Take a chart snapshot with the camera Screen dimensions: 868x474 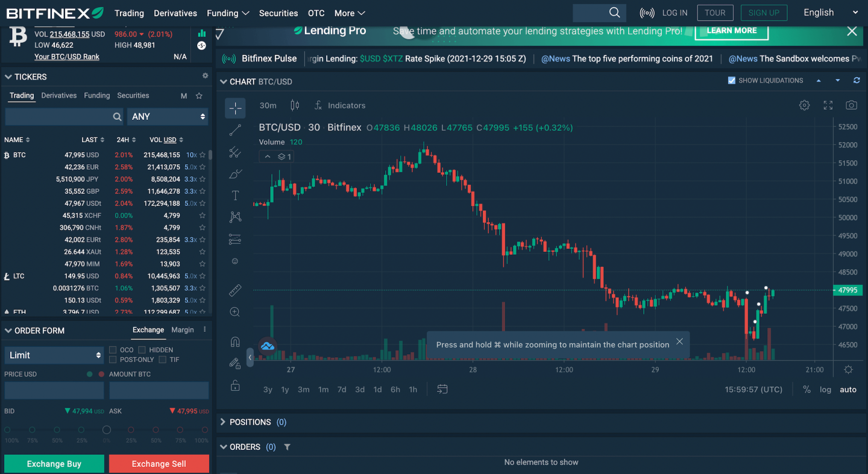(x=851, y=105)
